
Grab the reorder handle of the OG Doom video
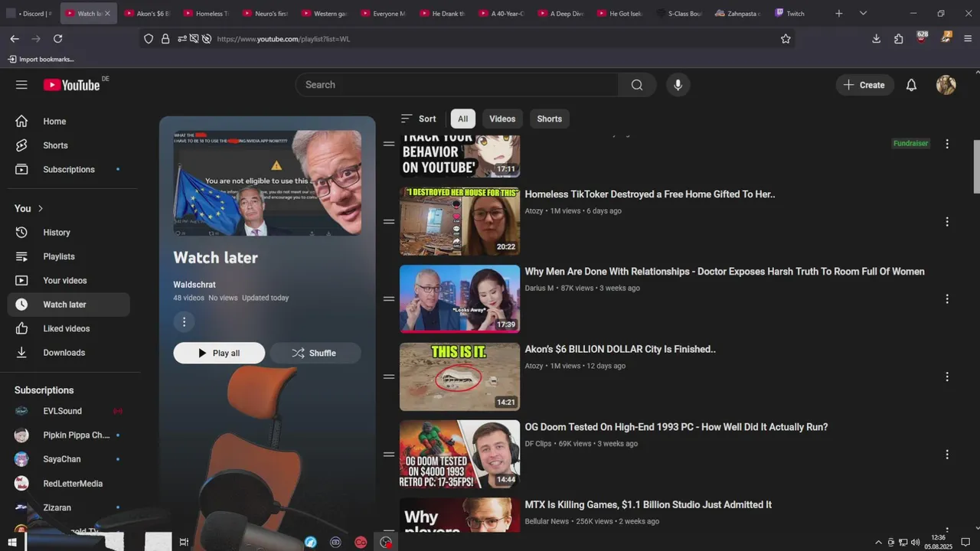click(x=389, y=455)
